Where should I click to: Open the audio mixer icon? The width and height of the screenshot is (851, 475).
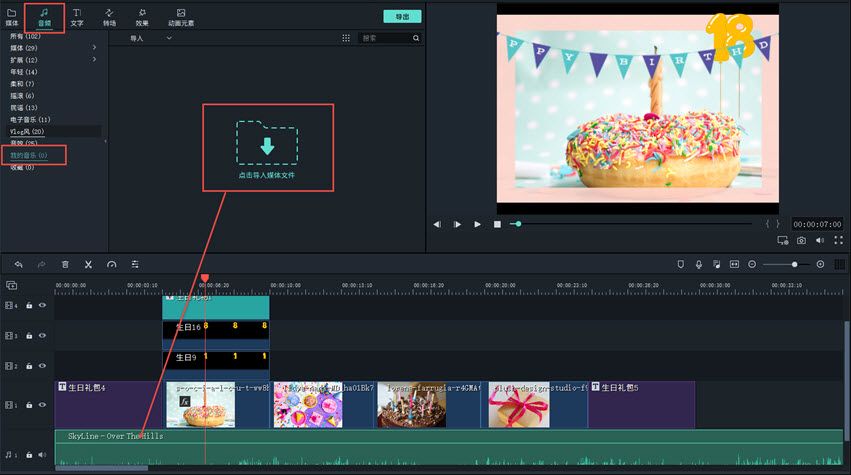click(716, 264)
